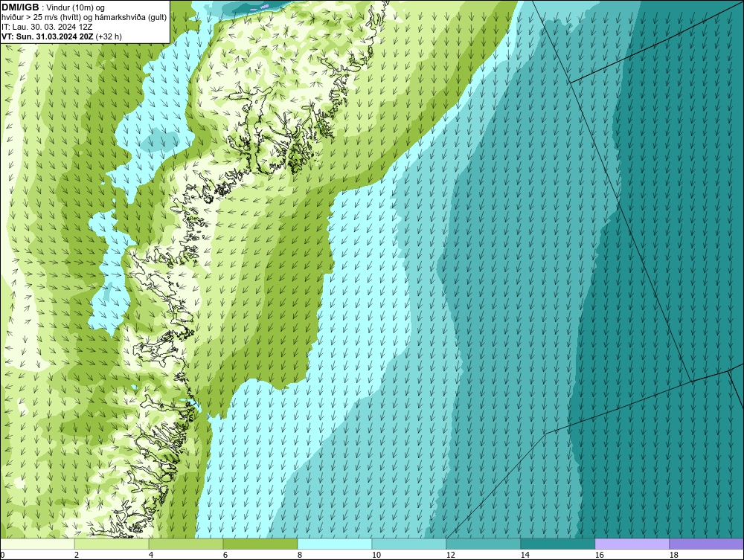
Task: Click the 16-18 m/s light purple swatch
Action: (632, 544)
